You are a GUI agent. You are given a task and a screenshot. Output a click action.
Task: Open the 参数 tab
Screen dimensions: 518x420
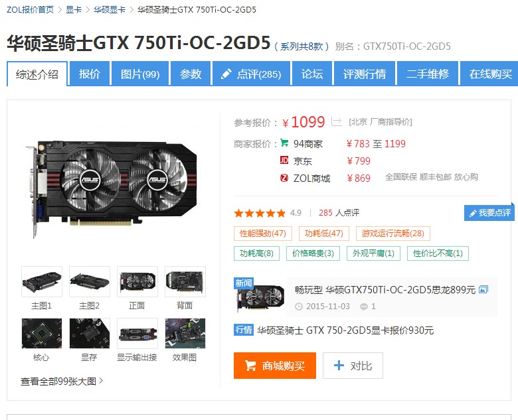191,74
